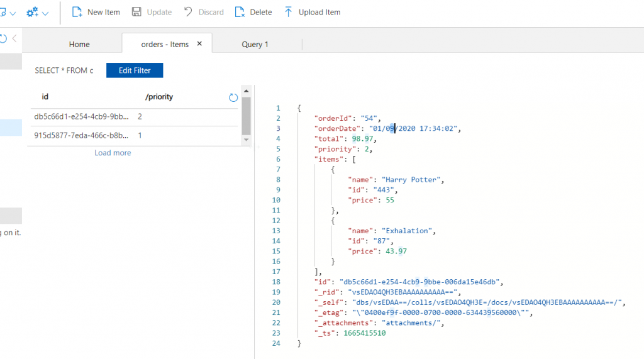The height and width of the screenshot is (359, 644).
Task: Open the settings gear icon in toolbar
Action: (x=33, y=13)
